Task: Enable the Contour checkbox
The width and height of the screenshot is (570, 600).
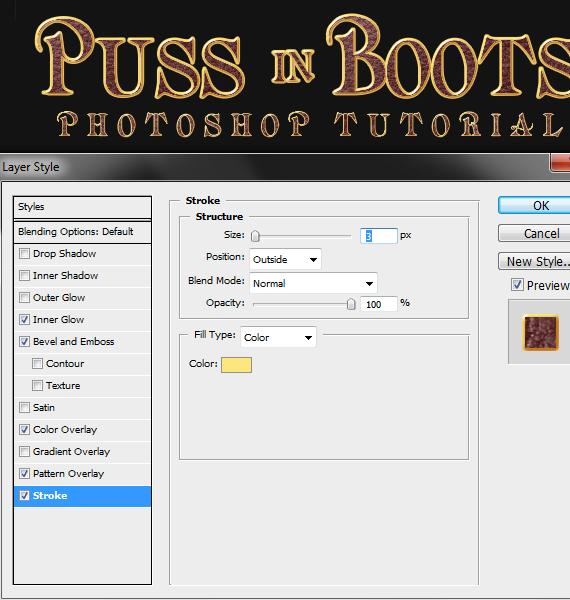Action: coord(37,364)
